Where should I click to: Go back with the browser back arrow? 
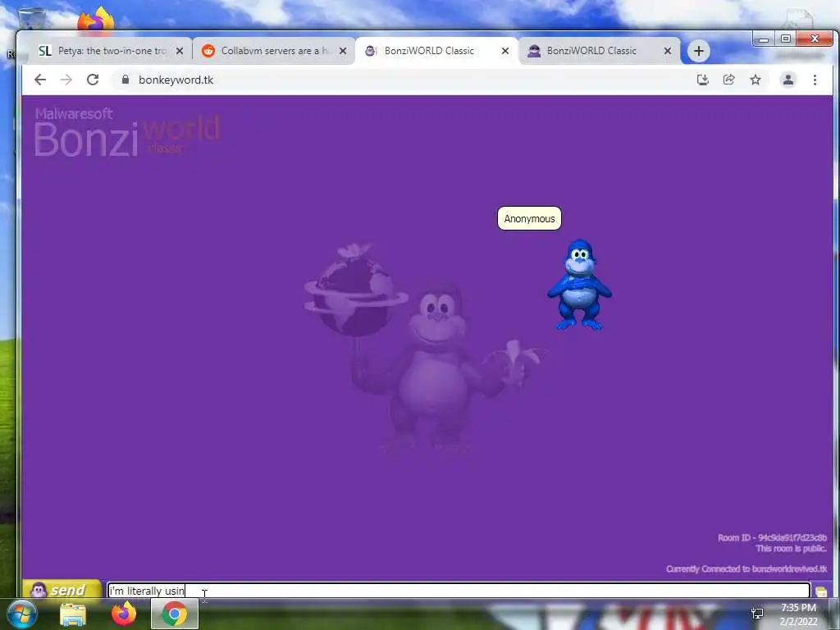coord(40,80)
